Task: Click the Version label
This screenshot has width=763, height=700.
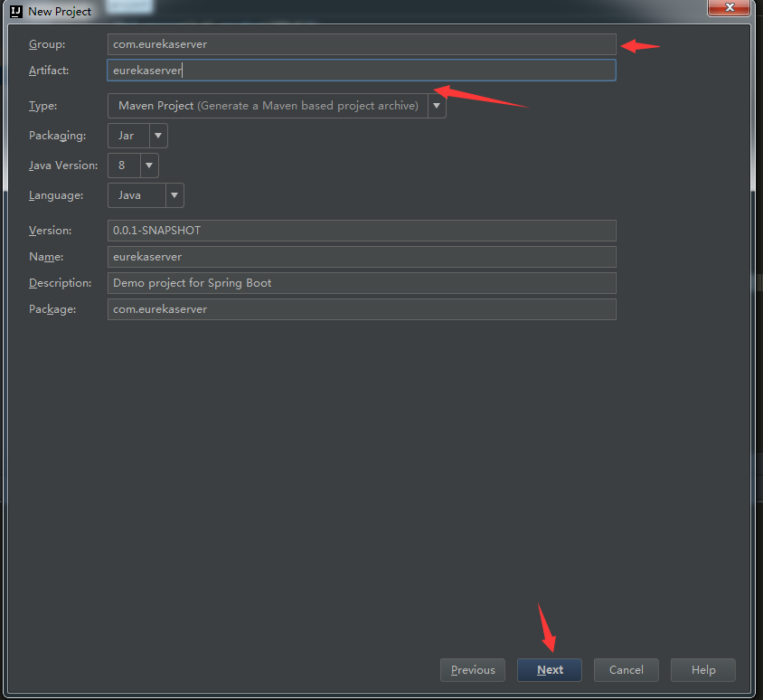Action: (x=50, y=231)
